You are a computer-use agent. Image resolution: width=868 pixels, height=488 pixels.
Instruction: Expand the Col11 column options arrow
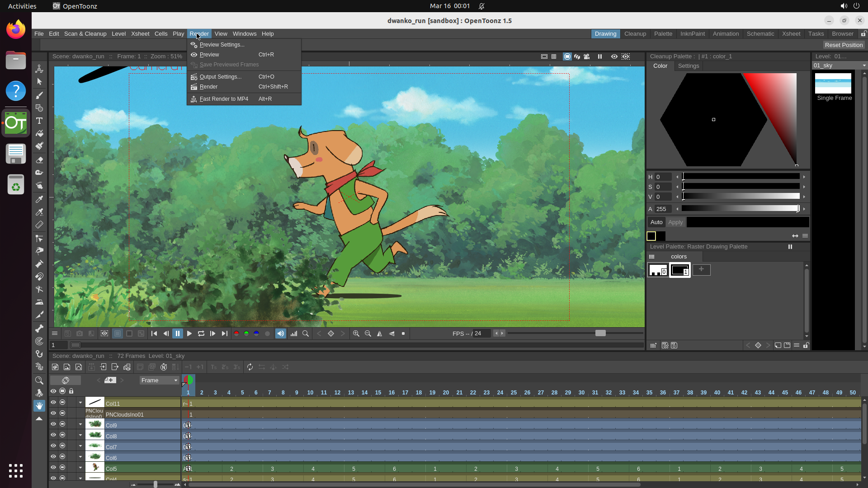coord(80,402)
